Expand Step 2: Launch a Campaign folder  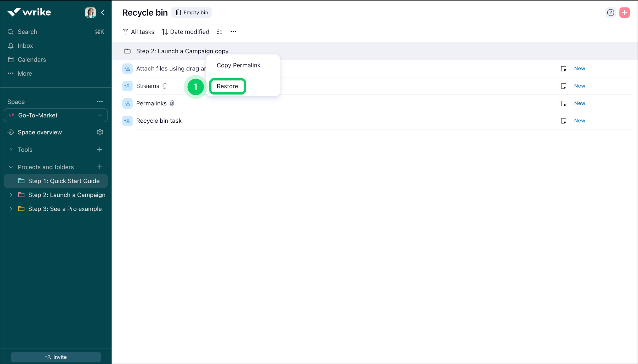11,195
